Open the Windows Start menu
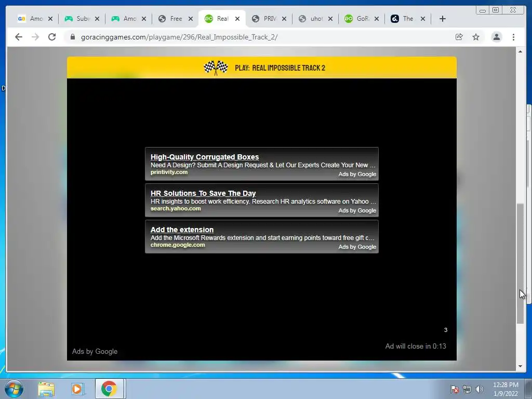Screen dimensions: 532x399 coord(14,389)
